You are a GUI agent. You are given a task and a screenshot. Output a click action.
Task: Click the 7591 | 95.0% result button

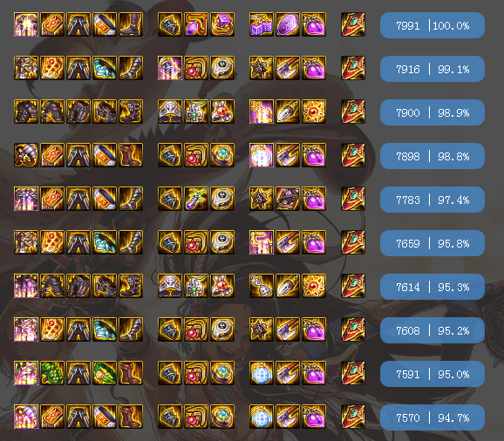(432, 374)
